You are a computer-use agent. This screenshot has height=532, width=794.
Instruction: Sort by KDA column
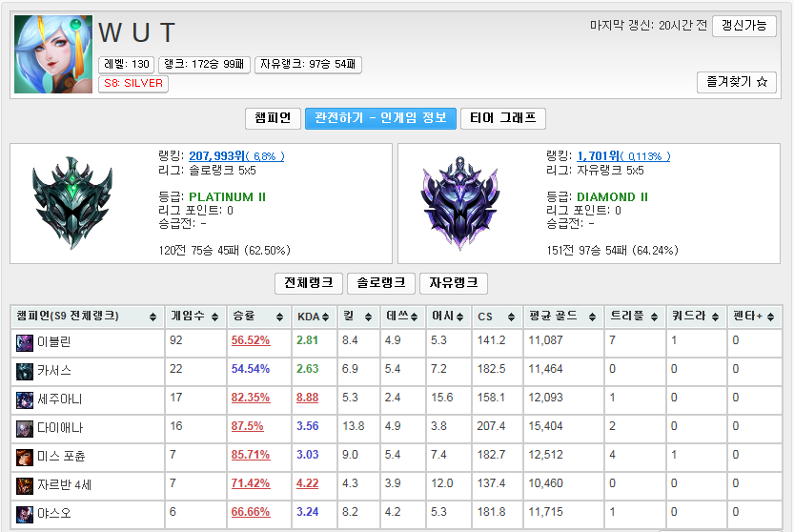[313, 317]
